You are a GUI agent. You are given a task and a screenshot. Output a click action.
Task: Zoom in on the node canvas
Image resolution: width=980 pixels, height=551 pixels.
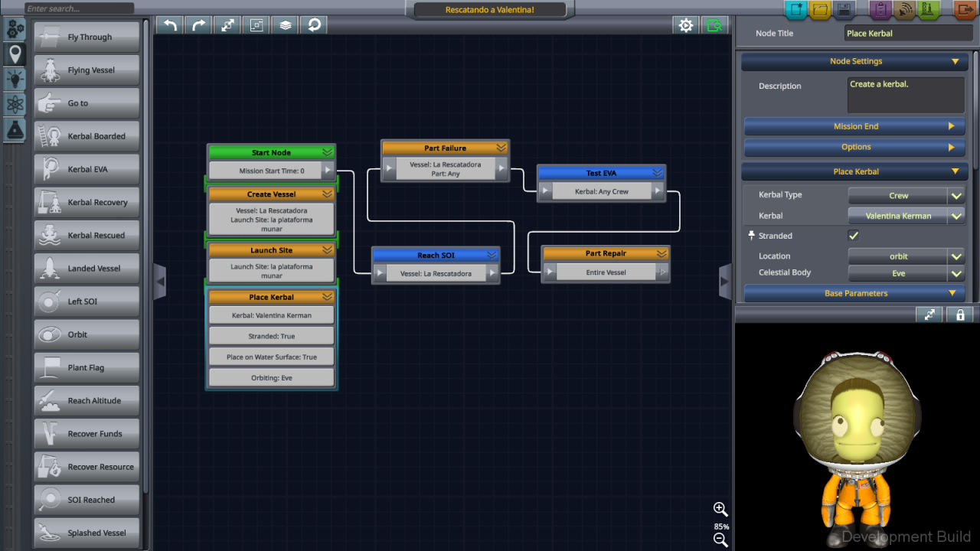[x=720, y=510]
